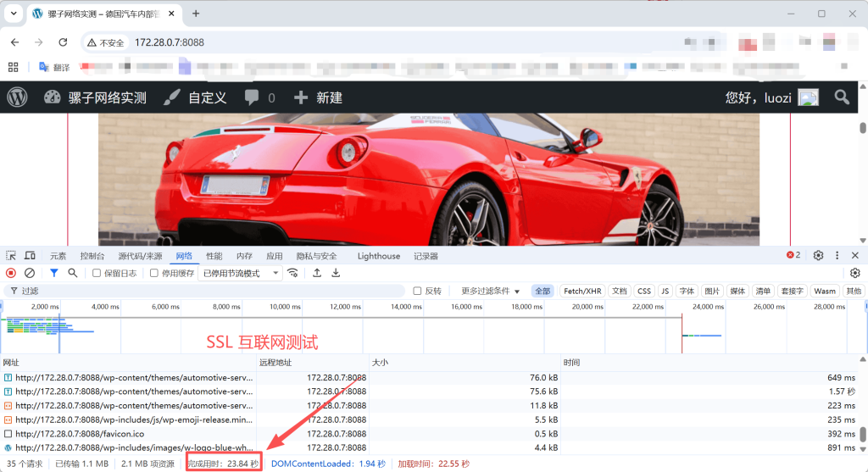This screenshot has width=868, height=472.
Task: Tick the 反转 filter checkbox
Action: point(417,291)
